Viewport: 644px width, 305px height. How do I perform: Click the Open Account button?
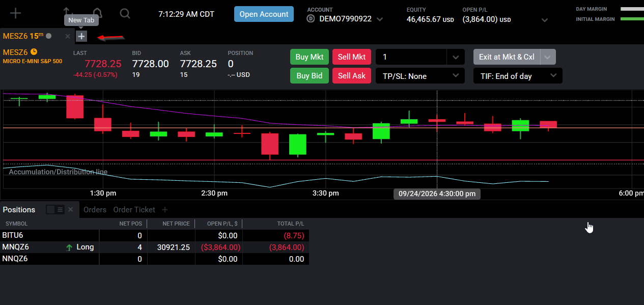[264, 14]
